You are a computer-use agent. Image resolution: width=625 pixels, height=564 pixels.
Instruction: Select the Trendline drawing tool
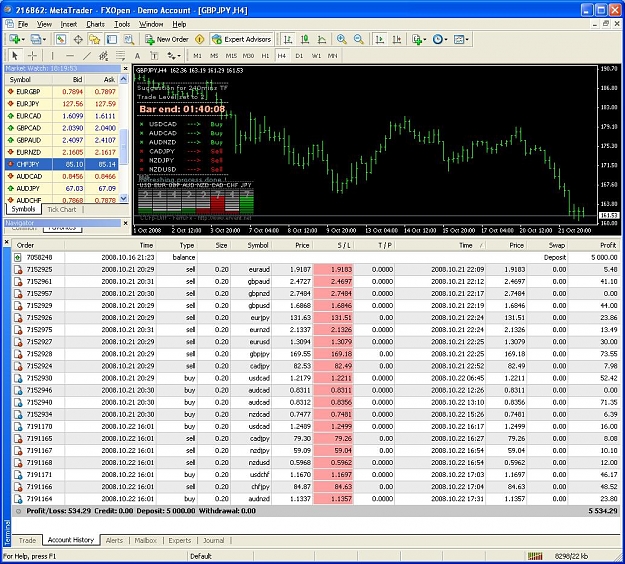click(x=87, y=55)
